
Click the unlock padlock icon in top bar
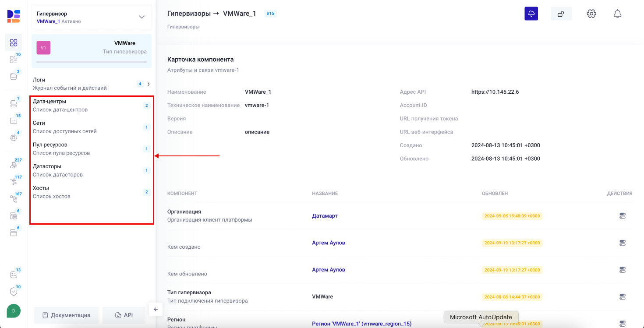pyautogui.click(x=561, y=14)
